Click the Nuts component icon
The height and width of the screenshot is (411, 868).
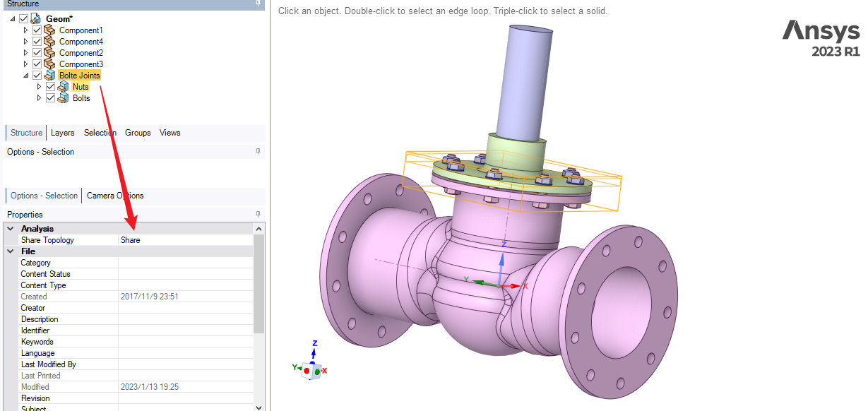(63, 87)
